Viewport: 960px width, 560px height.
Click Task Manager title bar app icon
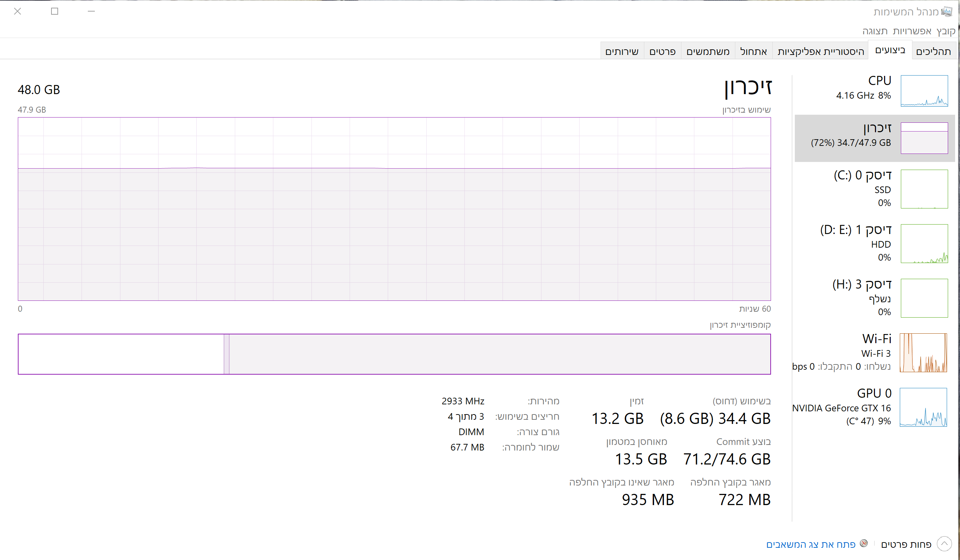pos(946,12)
